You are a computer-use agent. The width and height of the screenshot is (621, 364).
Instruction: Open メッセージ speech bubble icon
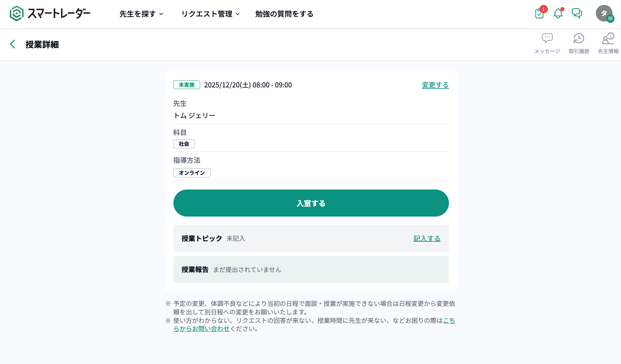(547, 39)
